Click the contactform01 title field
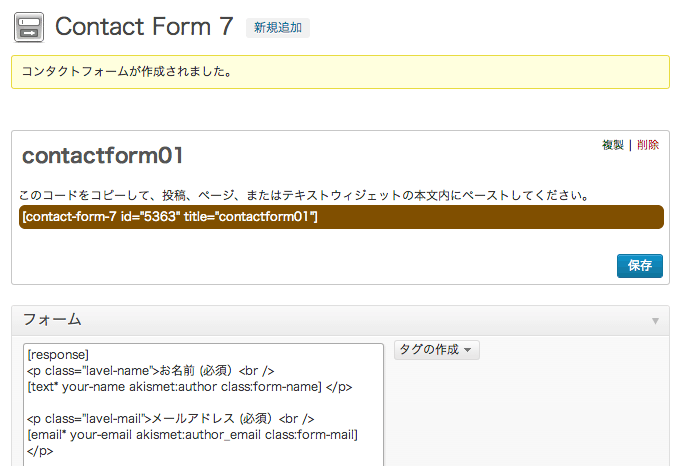680x470 pixels. coord(102,156)
